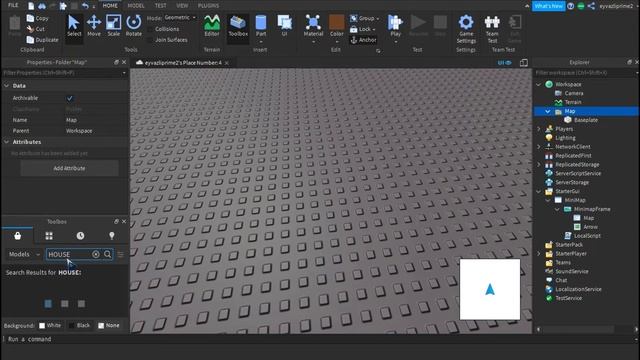This screenshot has height=360, width=640.
Task: Collapse the Workspace tree node
Action: coord(538,84)
